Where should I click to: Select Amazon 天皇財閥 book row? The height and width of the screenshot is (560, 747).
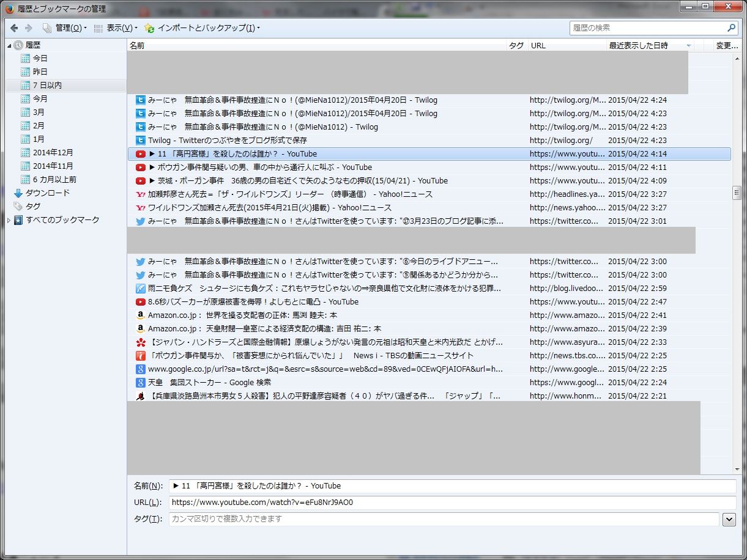(429, 329)
